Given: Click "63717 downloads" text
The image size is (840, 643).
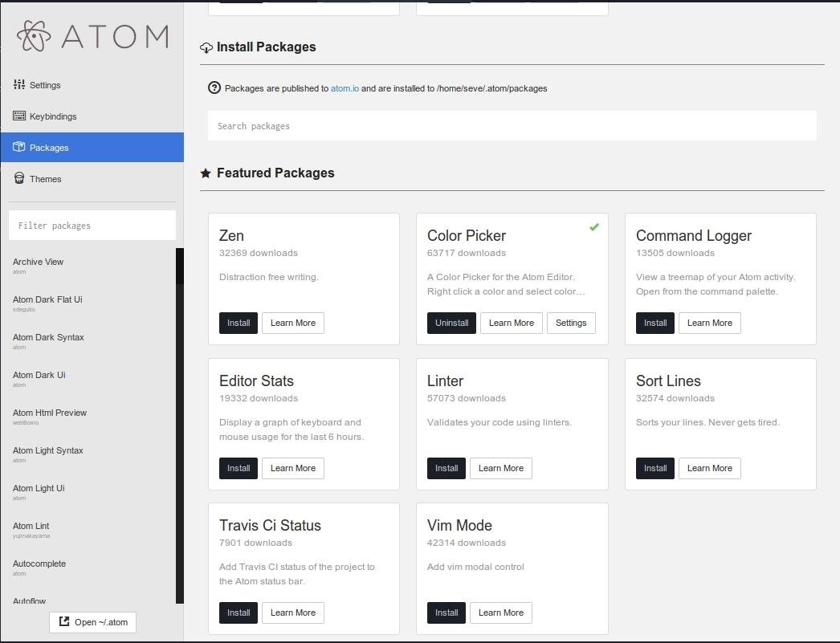Looking at the screenshot, I should tap(467, 253).
